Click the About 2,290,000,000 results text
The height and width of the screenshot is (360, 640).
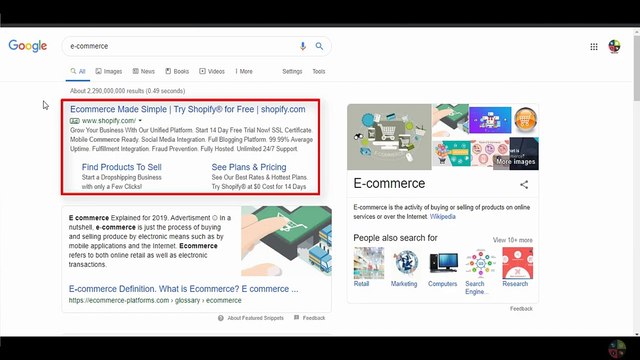tap(127, 91)
